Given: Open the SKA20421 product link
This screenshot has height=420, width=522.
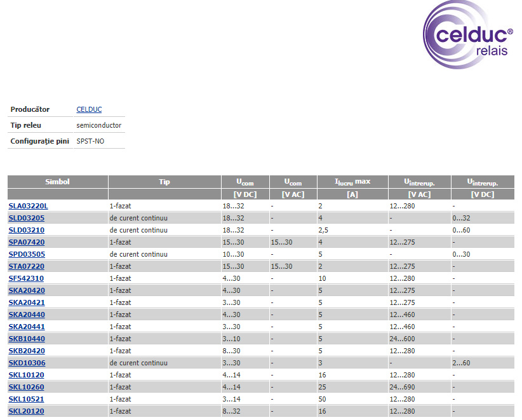Looking at the screenshot, I should click(27, 302).
